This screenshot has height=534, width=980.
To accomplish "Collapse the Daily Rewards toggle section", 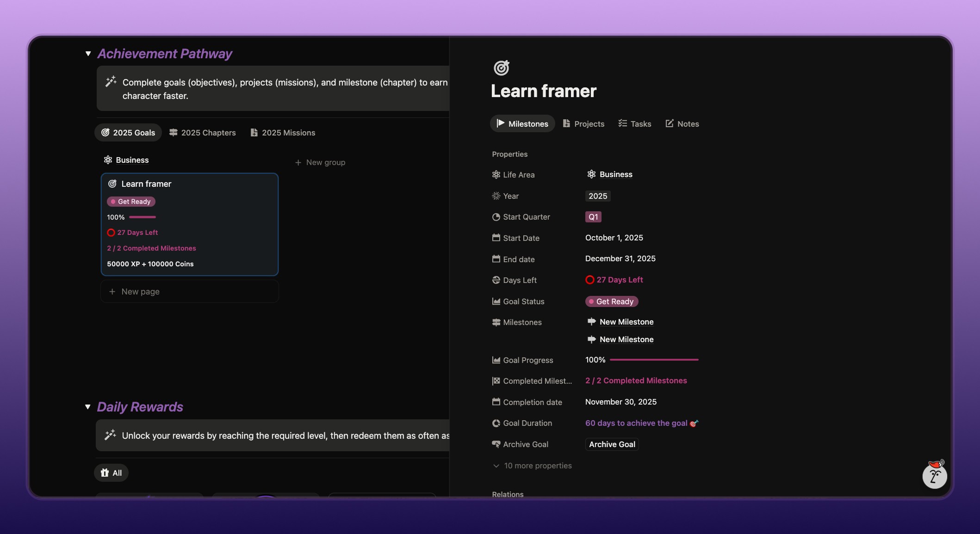I will tap(88, 407).
